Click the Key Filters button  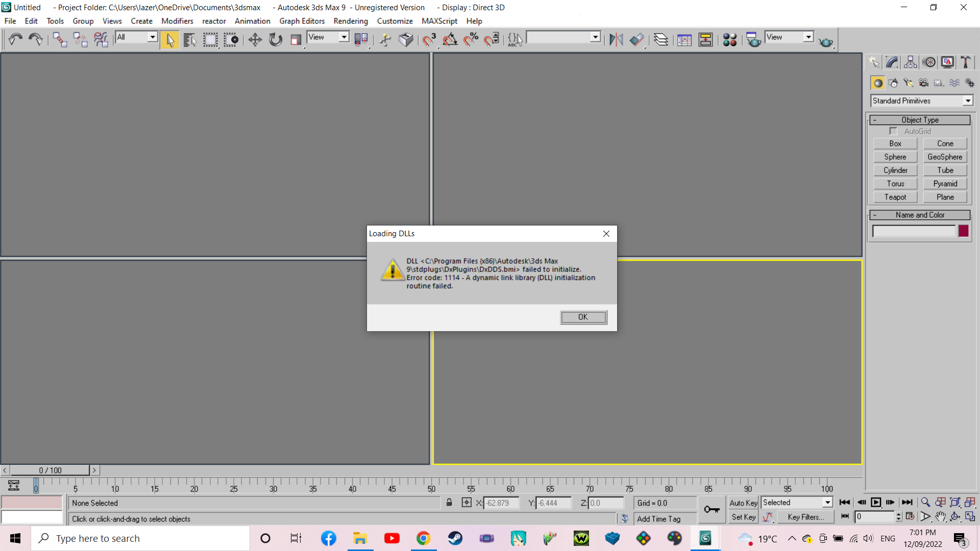805,517
